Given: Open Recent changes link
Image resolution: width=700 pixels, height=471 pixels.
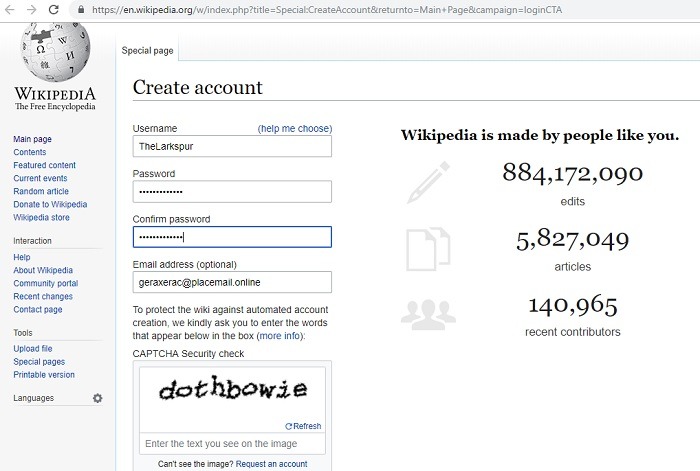Looking at the screenshot, I should [x=43, y=296].
